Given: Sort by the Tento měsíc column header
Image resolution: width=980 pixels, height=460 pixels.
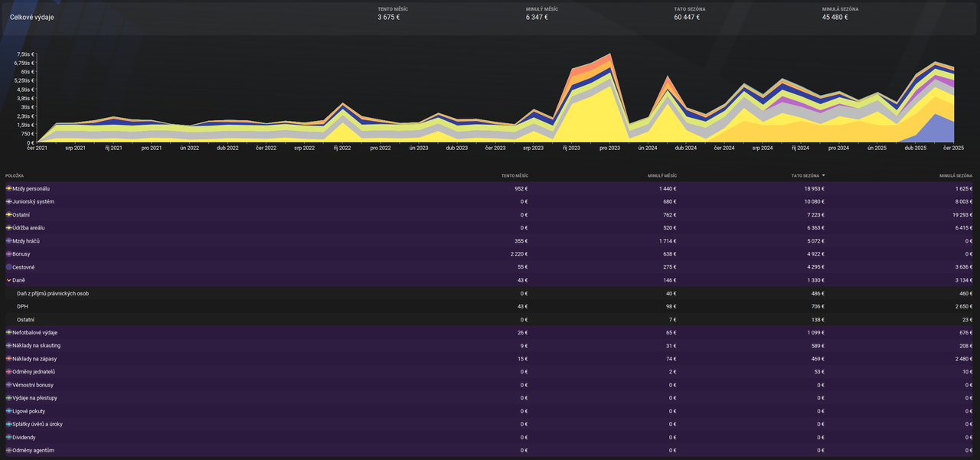Looking at the screenshot, I should pyautogui.click(x=514, y=175).
